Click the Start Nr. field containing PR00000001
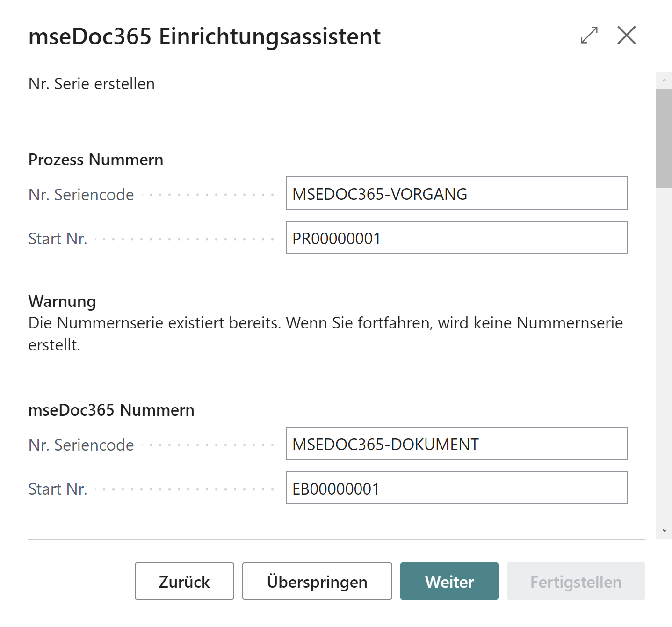Image resolution: width=672 pixels, height=627 pixels. (457, 238)
